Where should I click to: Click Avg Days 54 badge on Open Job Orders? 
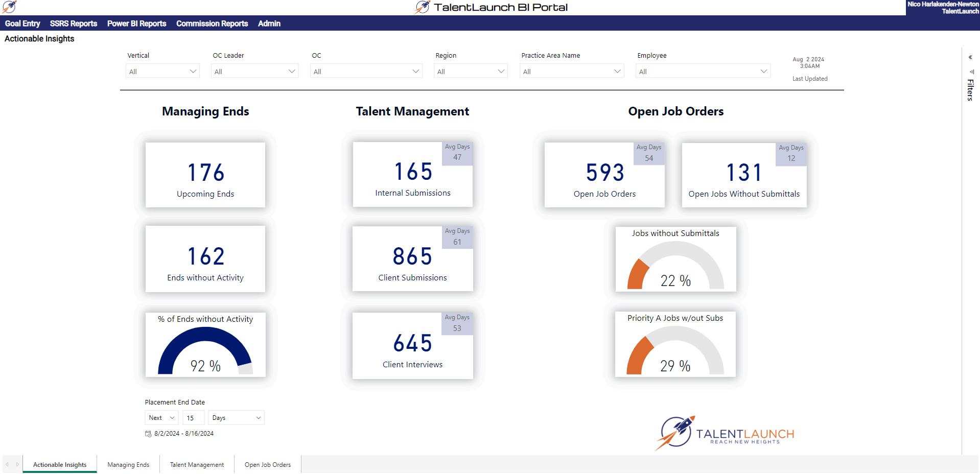point(649,153)
